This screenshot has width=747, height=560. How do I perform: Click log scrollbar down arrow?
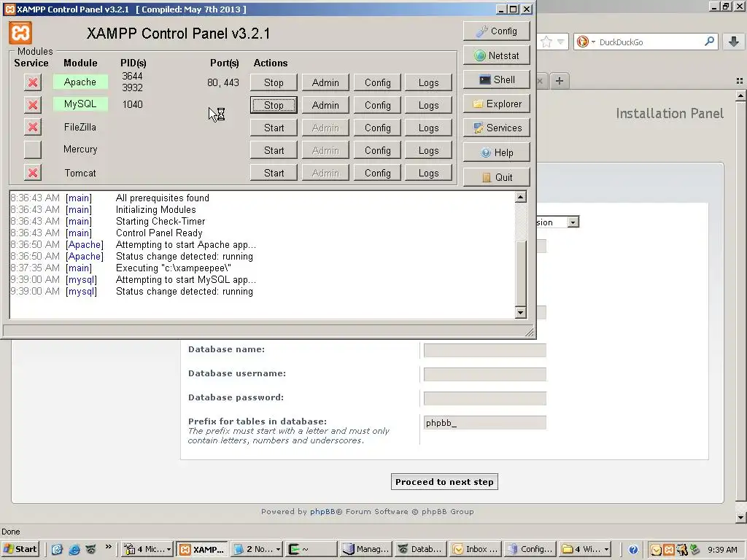pos(521,312)
